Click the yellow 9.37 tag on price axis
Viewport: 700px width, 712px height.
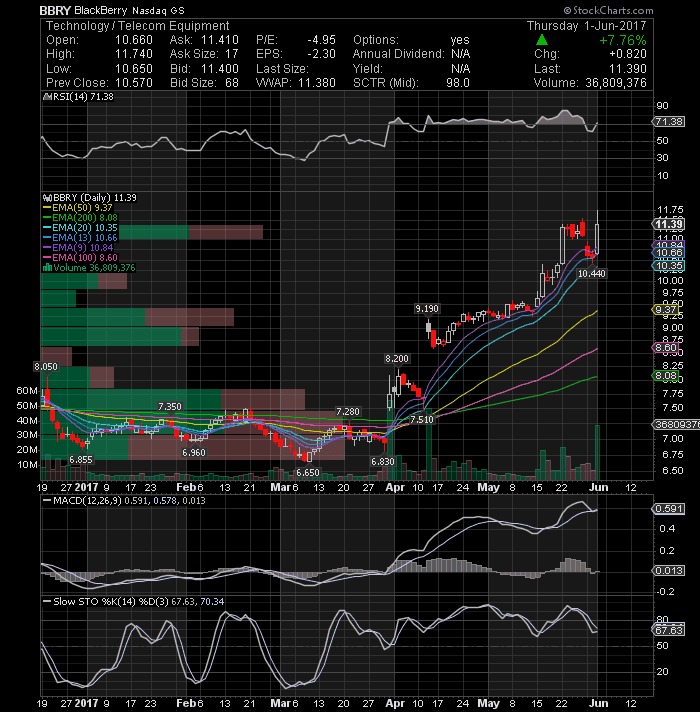665,310
